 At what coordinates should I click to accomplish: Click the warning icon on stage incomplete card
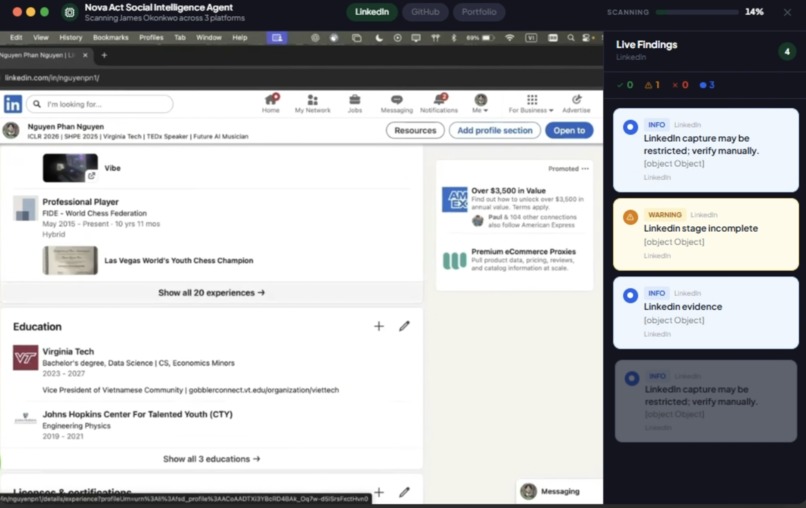[630, 217]
